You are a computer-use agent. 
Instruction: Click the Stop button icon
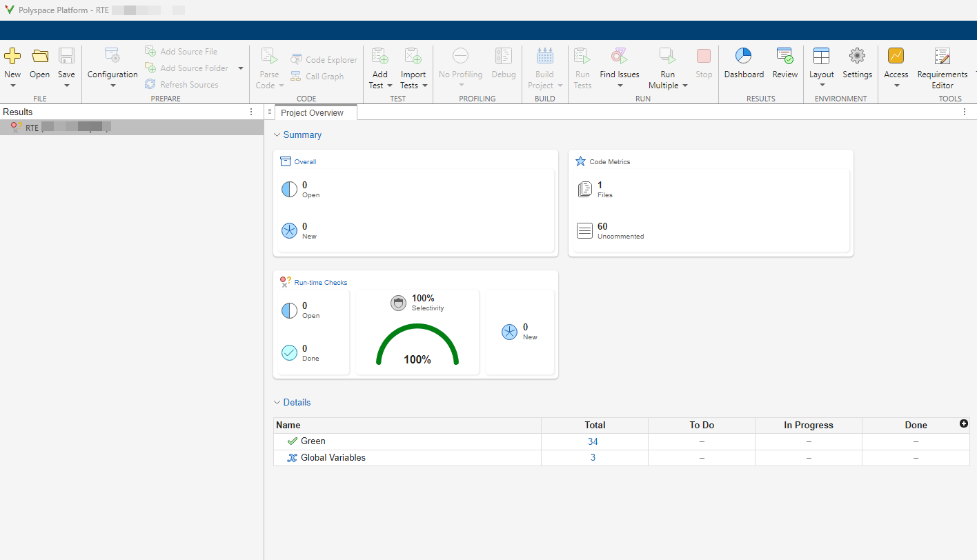(x=704, y=57)
